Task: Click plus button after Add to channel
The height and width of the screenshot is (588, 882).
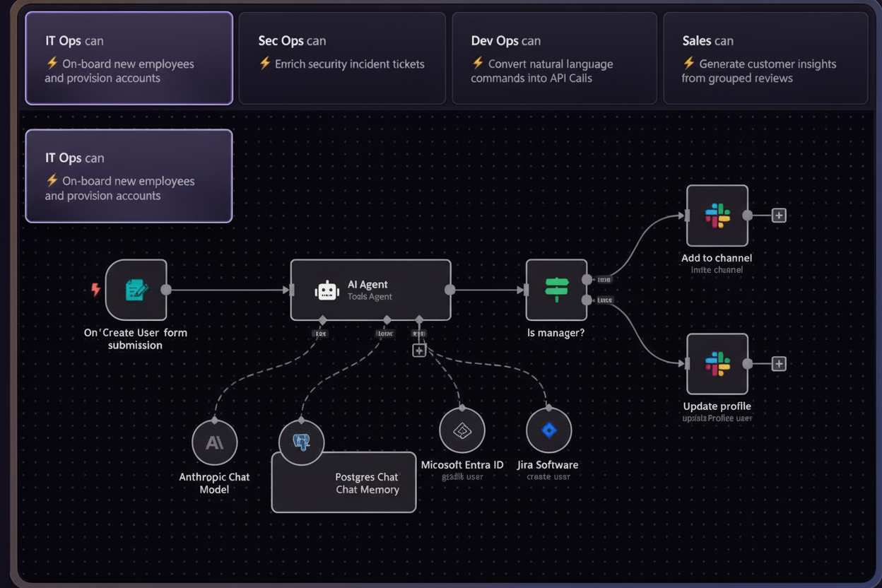Action: click(779, 216)
